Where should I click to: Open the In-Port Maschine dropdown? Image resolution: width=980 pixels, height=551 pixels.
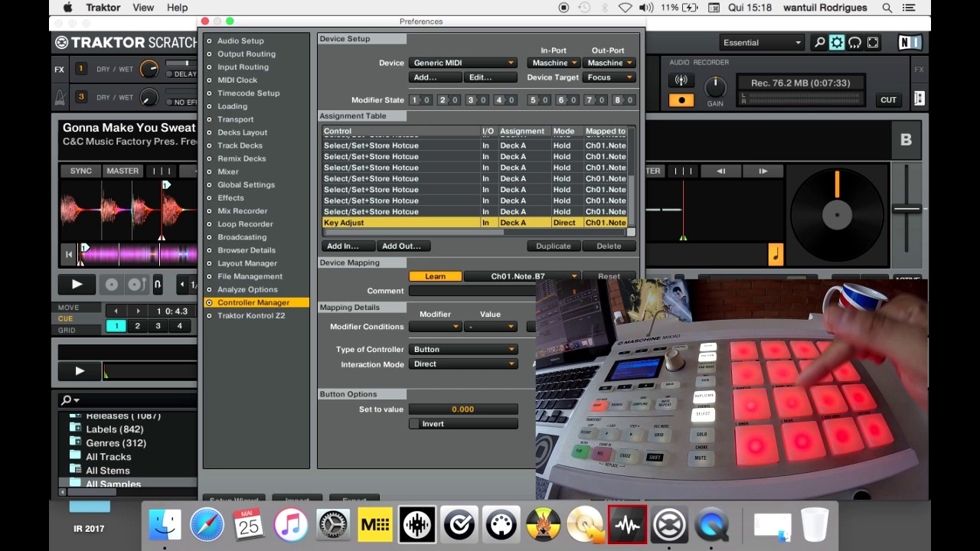[x=553, y=63]
